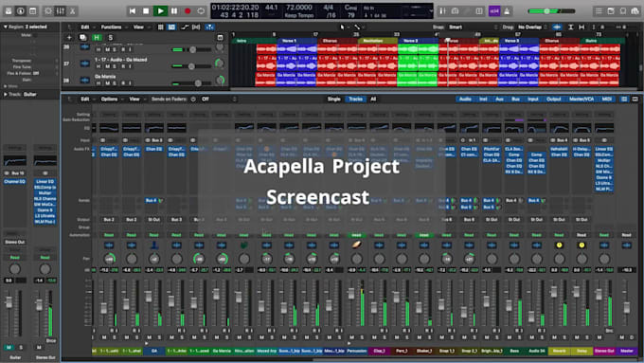Toggle the blue Catch Playhead button

209,27
